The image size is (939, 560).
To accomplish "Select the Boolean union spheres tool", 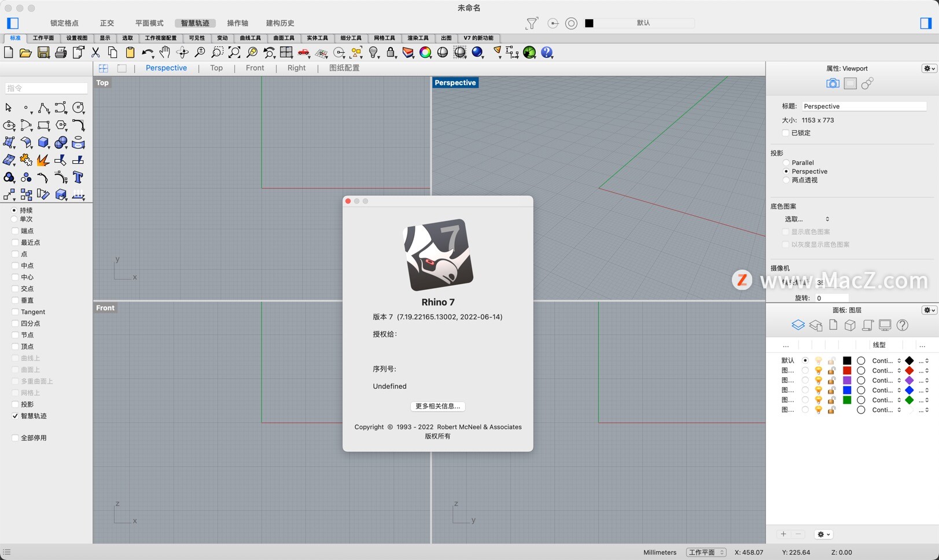I will pyautogui.click(x=61, y=142).
